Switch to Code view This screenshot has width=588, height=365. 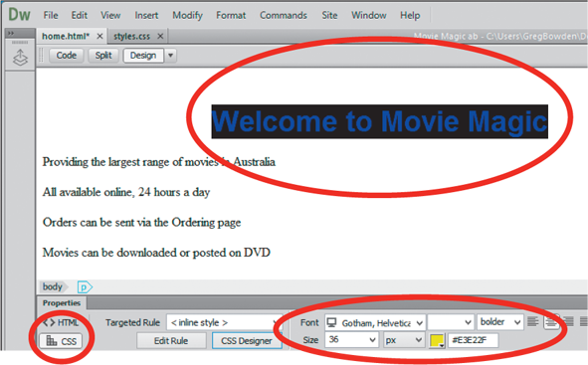tap(66, 56)
